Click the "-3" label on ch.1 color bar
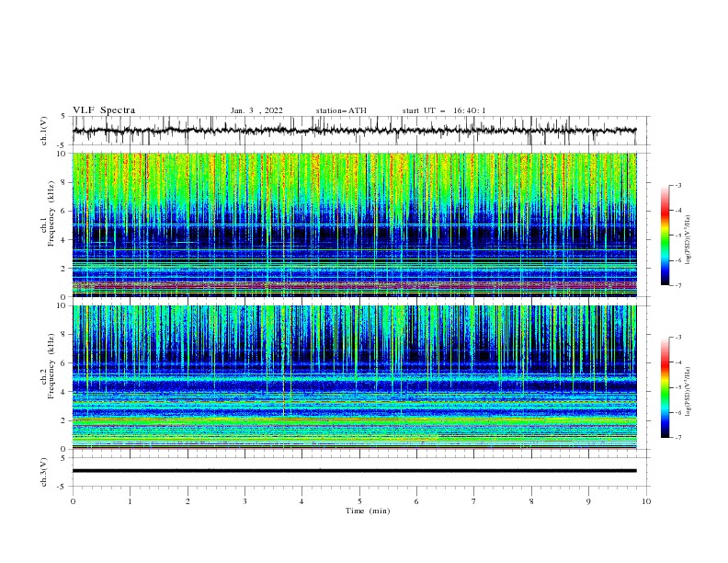Screen dimensions: 728x563 pyautogui.click(x=678, y=185)
